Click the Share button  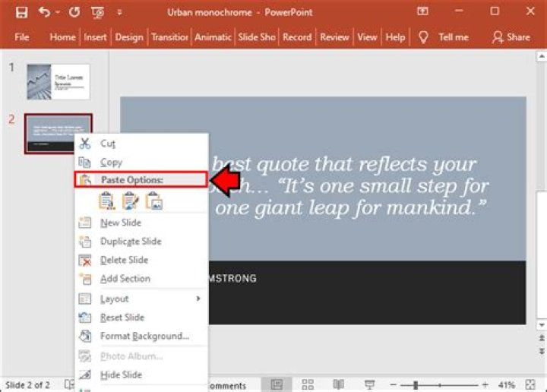[511, 37]
